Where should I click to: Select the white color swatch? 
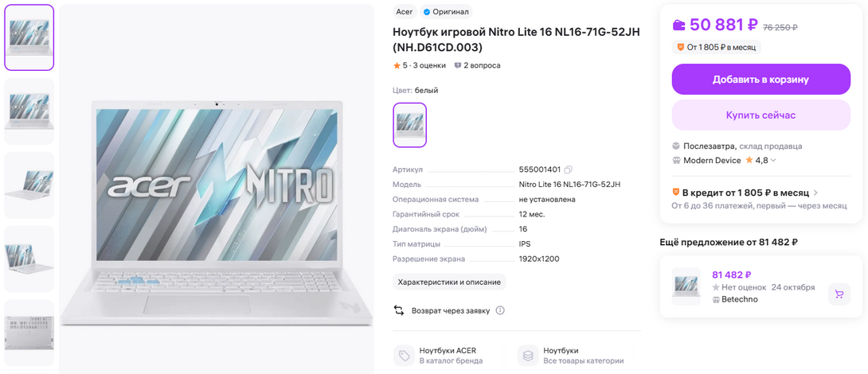coord(410,125)
